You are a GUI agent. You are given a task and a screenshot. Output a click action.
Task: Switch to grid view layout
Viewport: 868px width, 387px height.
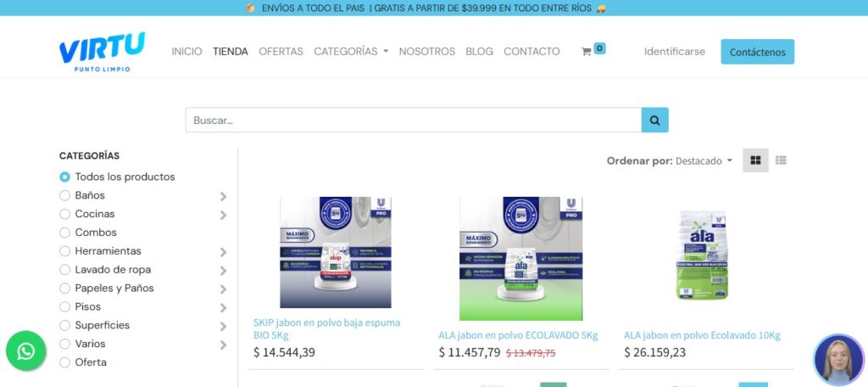tap(755, 160)
